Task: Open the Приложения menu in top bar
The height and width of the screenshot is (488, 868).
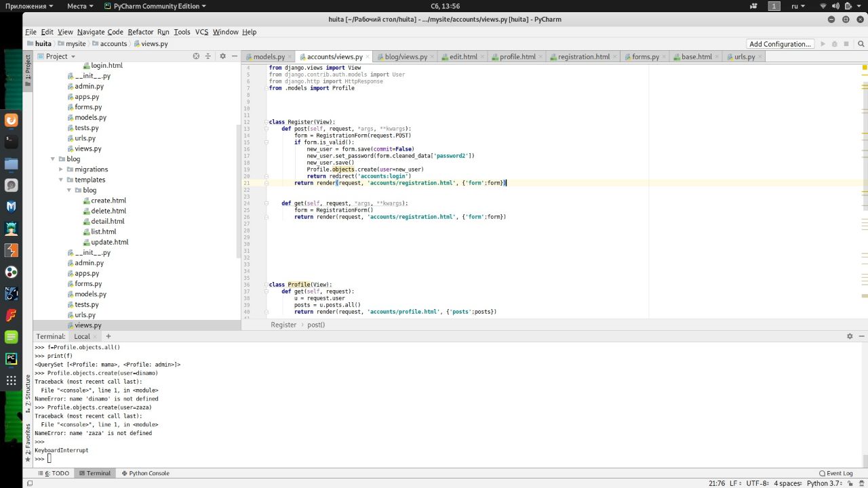Action: 30,6
